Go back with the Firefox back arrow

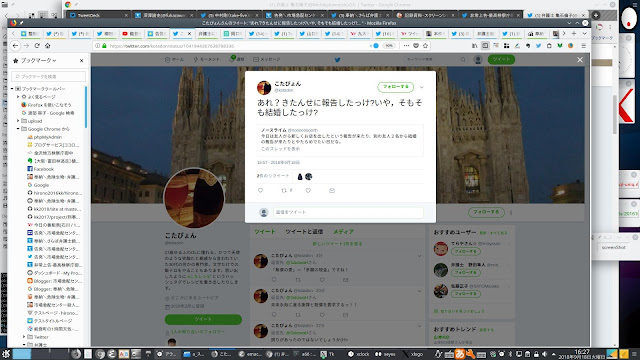click(x=16, y=46)
